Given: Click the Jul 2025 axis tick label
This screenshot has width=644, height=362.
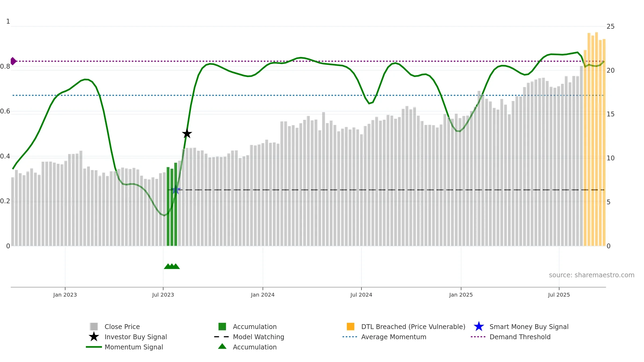Looking at the screenshot, I should coord(559,295).
